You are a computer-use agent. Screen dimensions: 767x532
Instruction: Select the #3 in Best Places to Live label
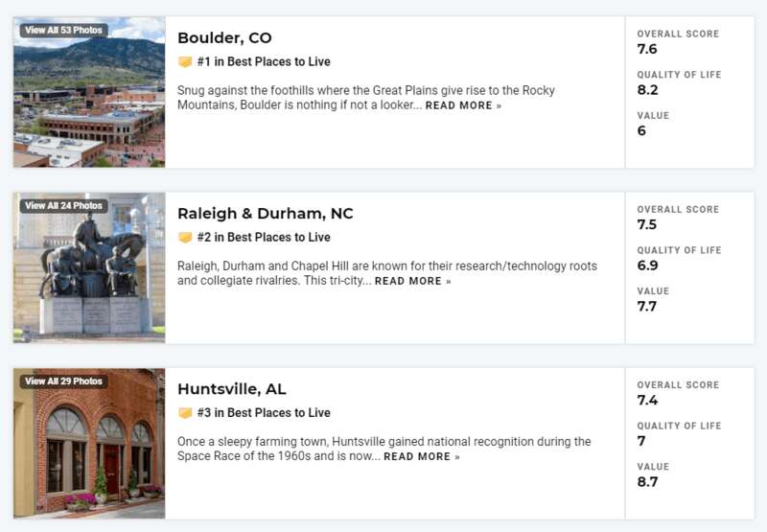[x=264, y=413]
